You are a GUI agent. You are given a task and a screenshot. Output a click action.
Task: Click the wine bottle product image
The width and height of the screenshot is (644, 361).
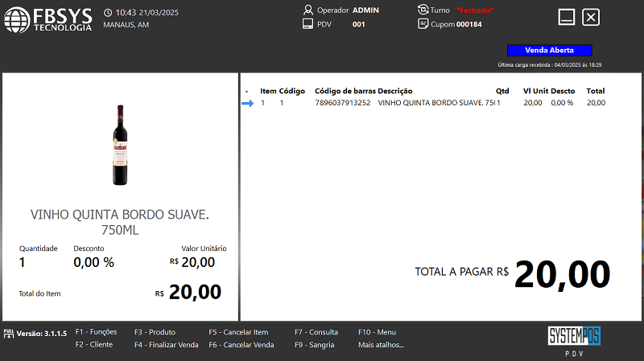[120, 145]
